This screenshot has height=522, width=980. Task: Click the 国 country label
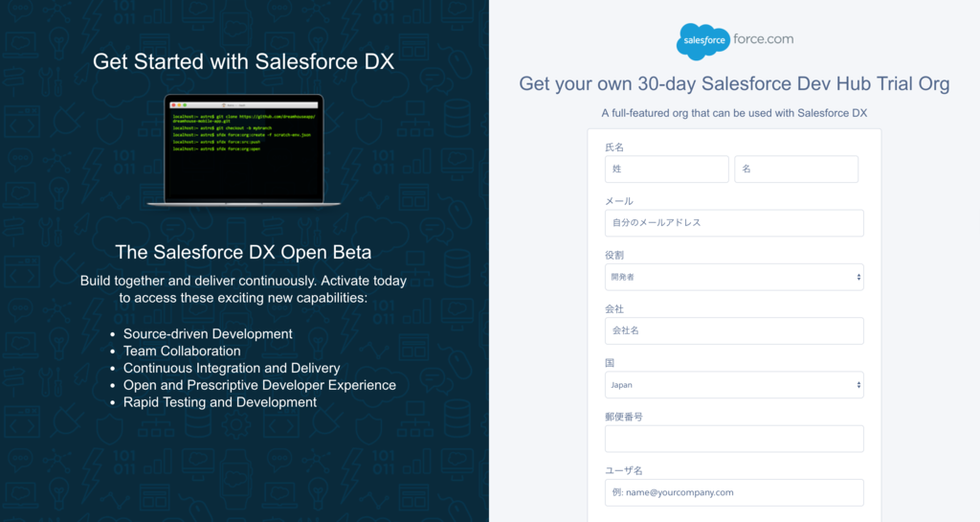(610, 362)
